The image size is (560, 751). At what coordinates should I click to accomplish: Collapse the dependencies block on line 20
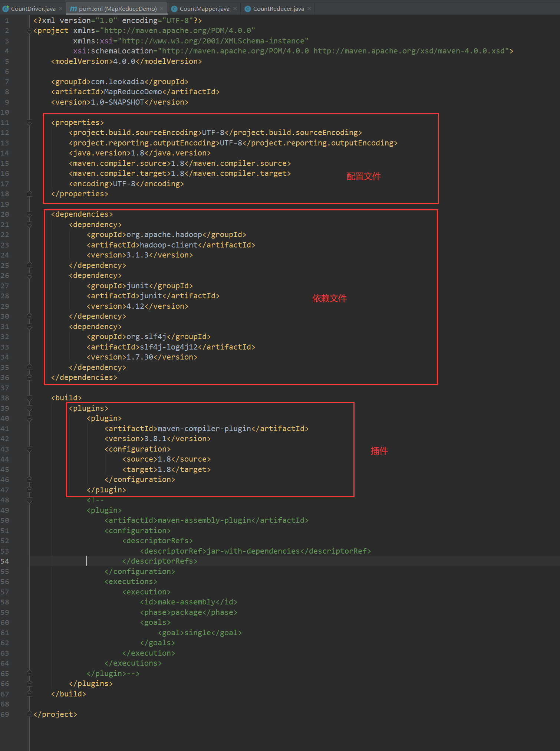click(x=29, y=214)
